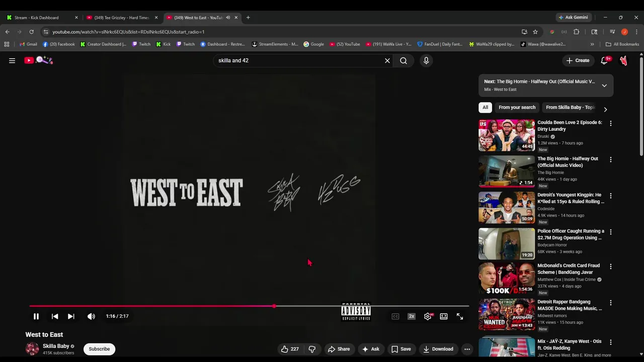
Task: Open a new browser tab
Action: coord(248,18)
